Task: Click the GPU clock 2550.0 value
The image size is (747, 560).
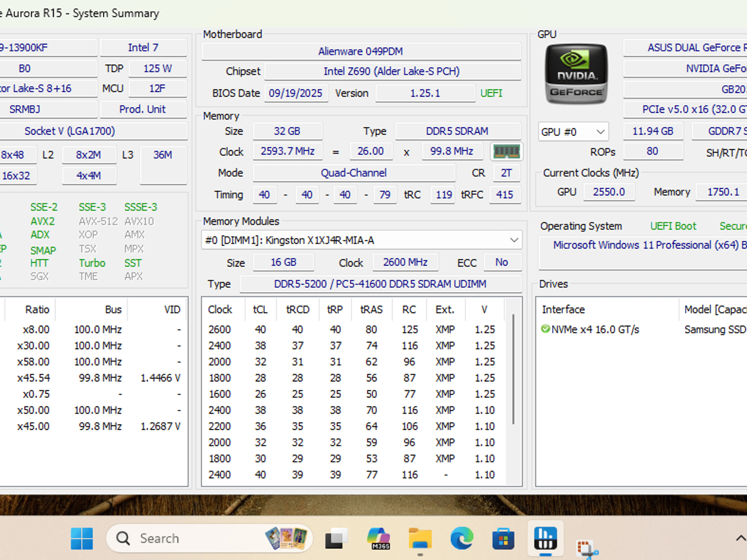Action: point(609,192)
